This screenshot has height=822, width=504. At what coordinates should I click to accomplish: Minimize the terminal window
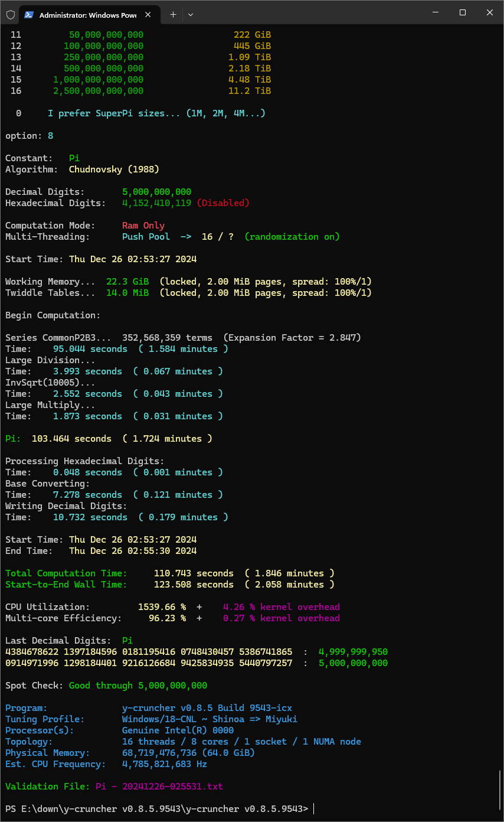tap(436, 12)
